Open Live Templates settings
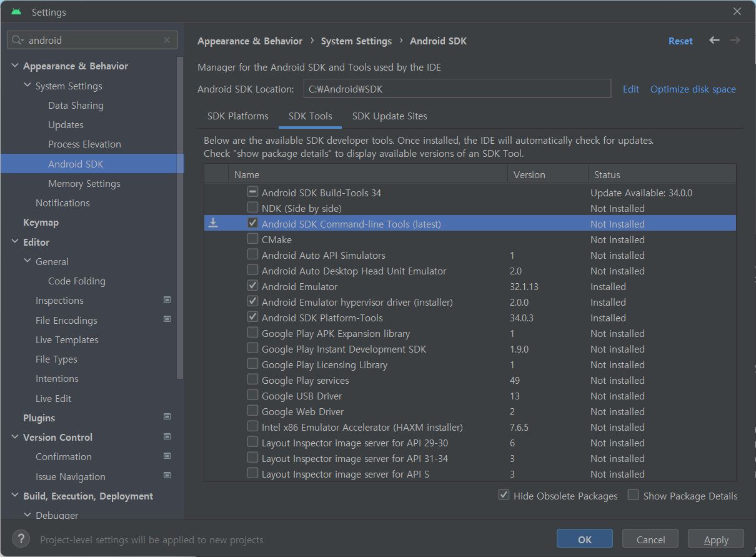The height and width of the screenshot is (557, 756). pyautogui.click(x=67, y=339)
